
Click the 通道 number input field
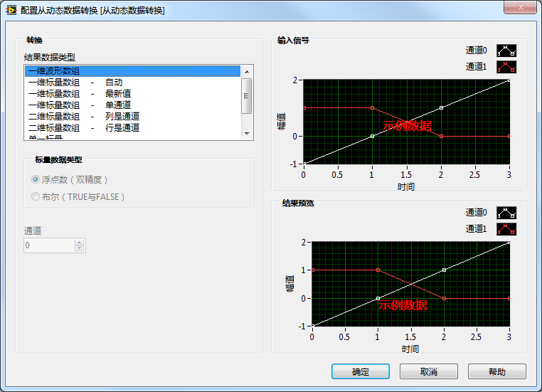(x=48, y=245)
